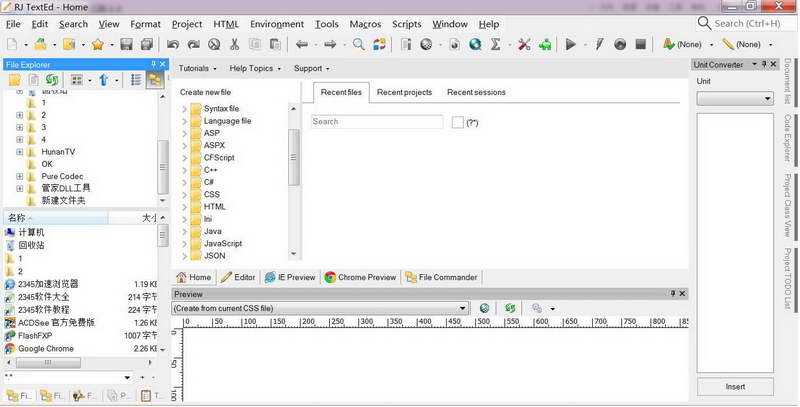Click the blue Up directory arrow in File Explorer
Image resolution: width=800 pixels, height=407 pixels.
pos(104,80)
